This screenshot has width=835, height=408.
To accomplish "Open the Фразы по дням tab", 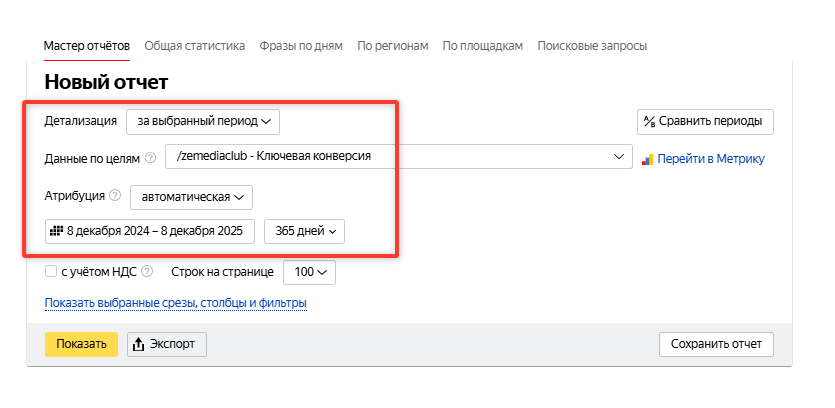I will (x=301, y=46).
